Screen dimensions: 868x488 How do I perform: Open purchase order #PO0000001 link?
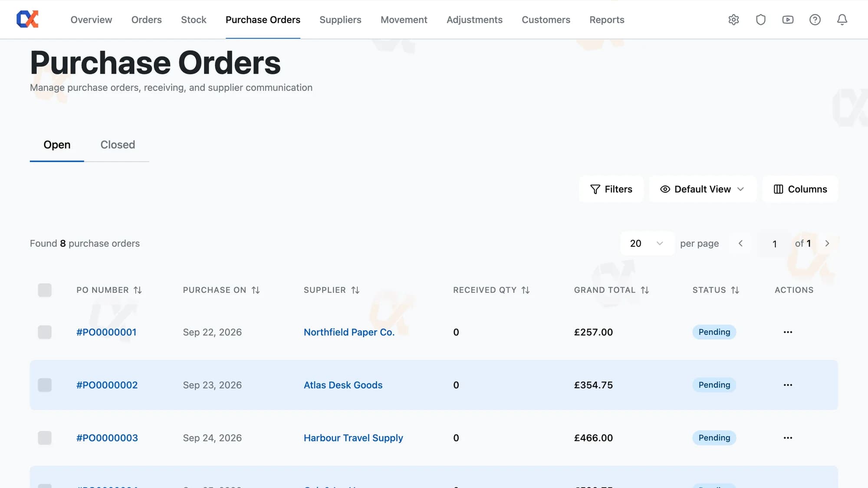click(x=106, y=332)
